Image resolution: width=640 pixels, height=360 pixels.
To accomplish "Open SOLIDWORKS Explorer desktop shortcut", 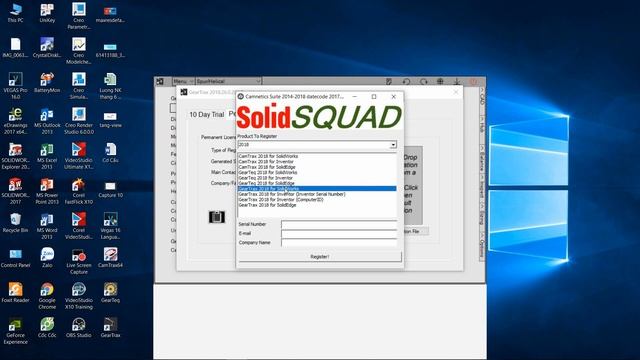I will coord(16,156).
